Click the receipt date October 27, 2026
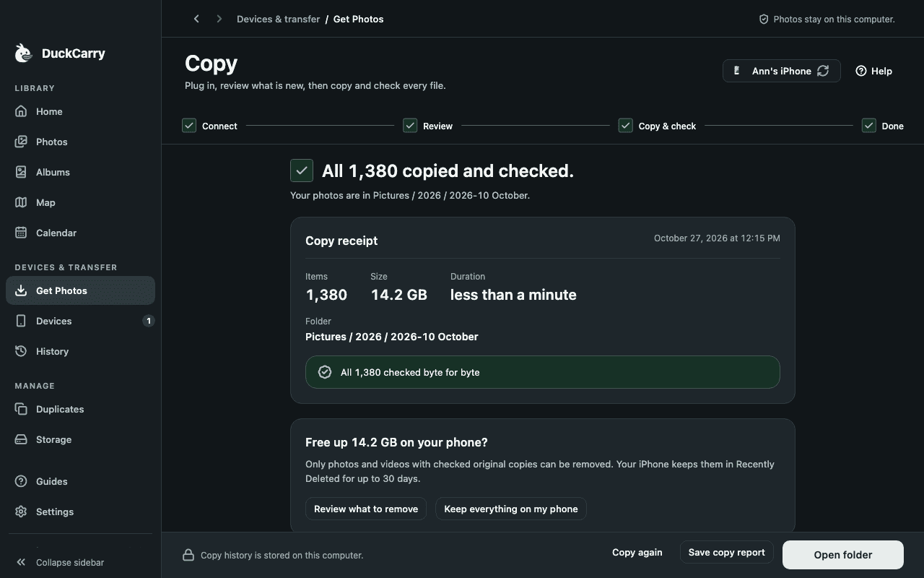 (x=717, y=238)
